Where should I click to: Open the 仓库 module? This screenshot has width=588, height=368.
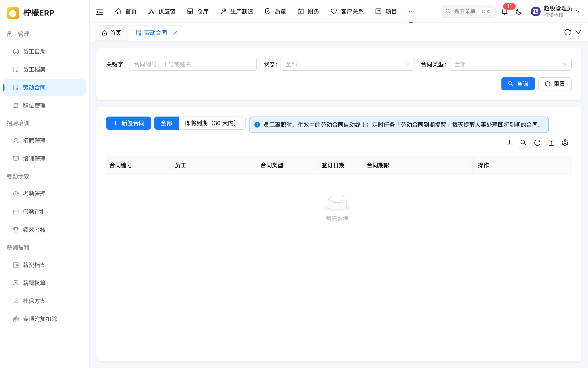click(198, 11)
